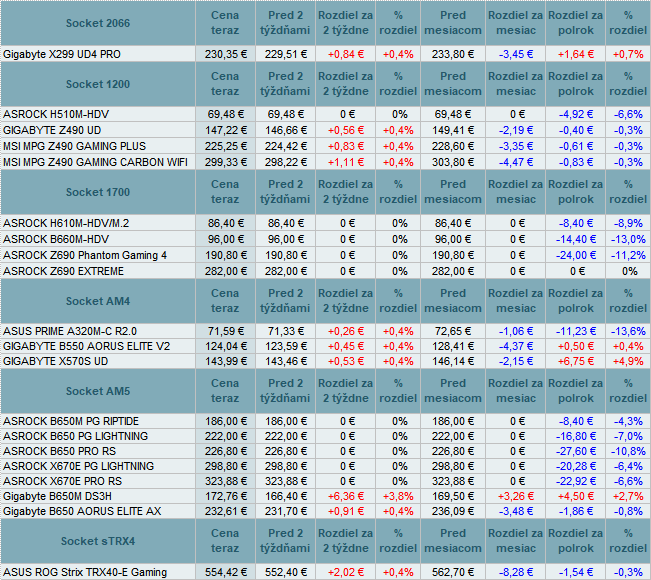Click the 172,76 € current price cell
The image size is (651, 580).
(225, 496)
